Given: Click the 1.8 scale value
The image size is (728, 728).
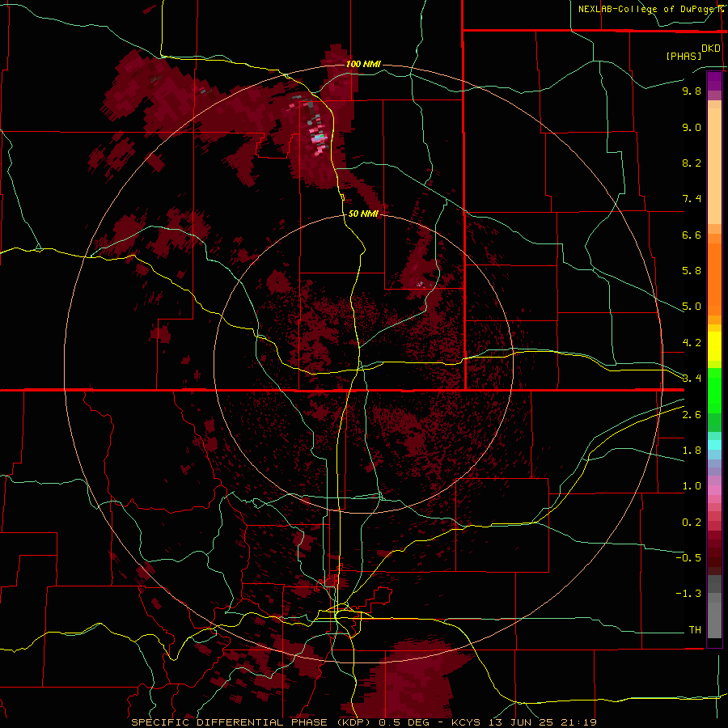Looking at the screenshot, I should (692, 451).
